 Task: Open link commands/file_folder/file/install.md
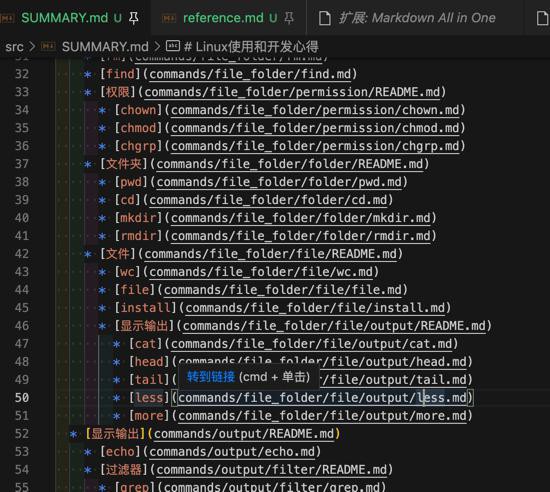click(315, 308)
